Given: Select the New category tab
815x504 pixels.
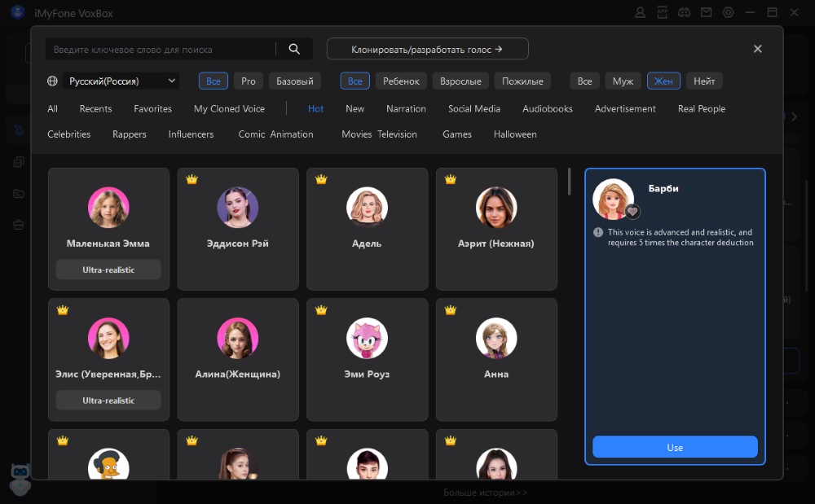Looking at the screenshot, I should (x=355, y=109).
